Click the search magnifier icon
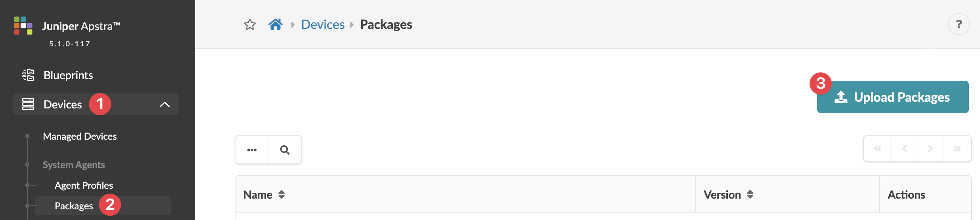This screenshot has width=980, height=220. [x=285, y=150]
